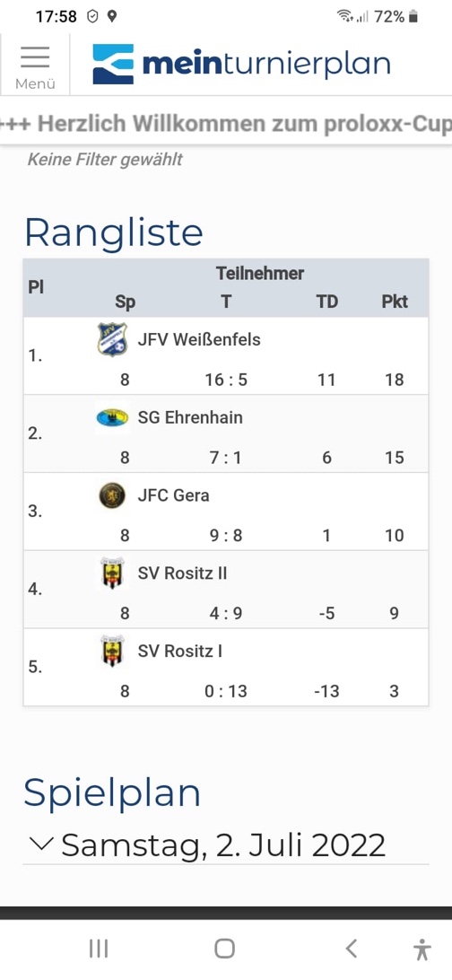The height and width of the screenshot is (980, 452).
Task: Select the JFC Gera table row
Action: (x=226, y=512)
